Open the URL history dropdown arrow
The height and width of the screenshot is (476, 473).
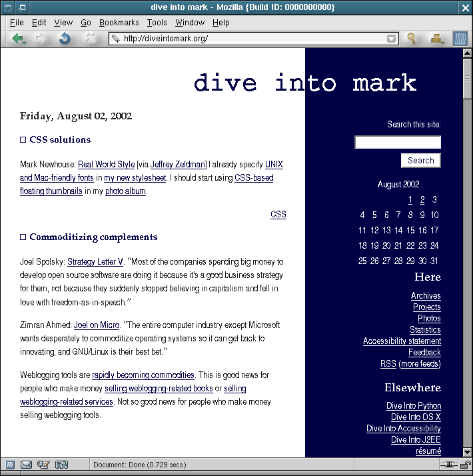(391, 39)
